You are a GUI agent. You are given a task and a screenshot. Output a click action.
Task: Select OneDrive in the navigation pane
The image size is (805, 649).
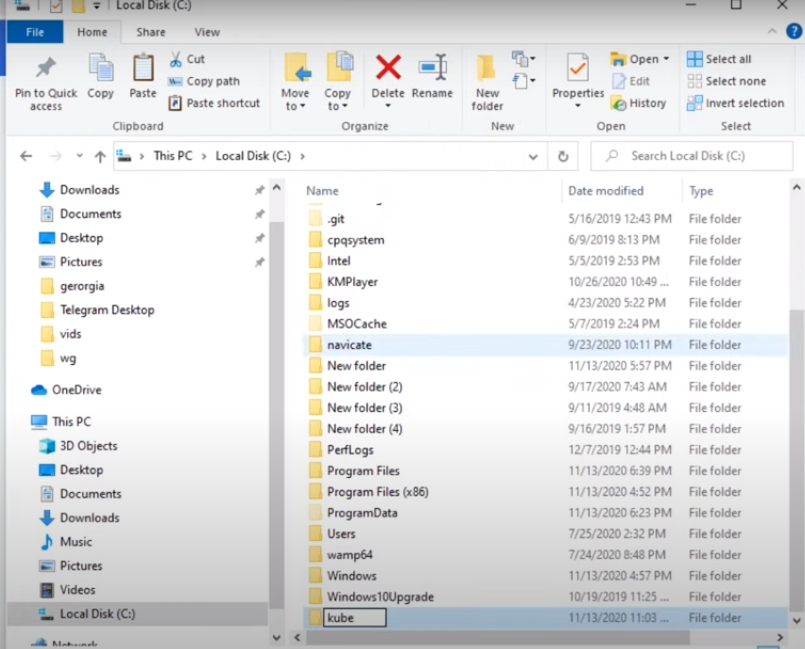(x=76, y=390)
